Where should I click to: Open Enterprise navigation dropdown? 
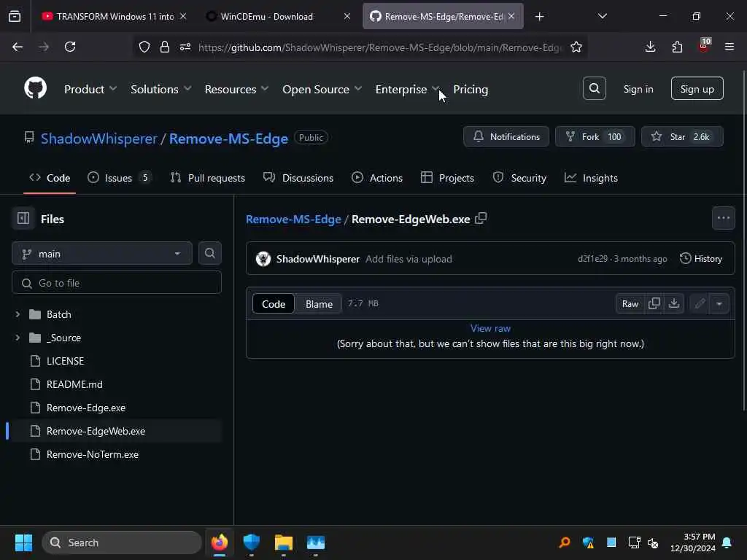tap(407, 89)
